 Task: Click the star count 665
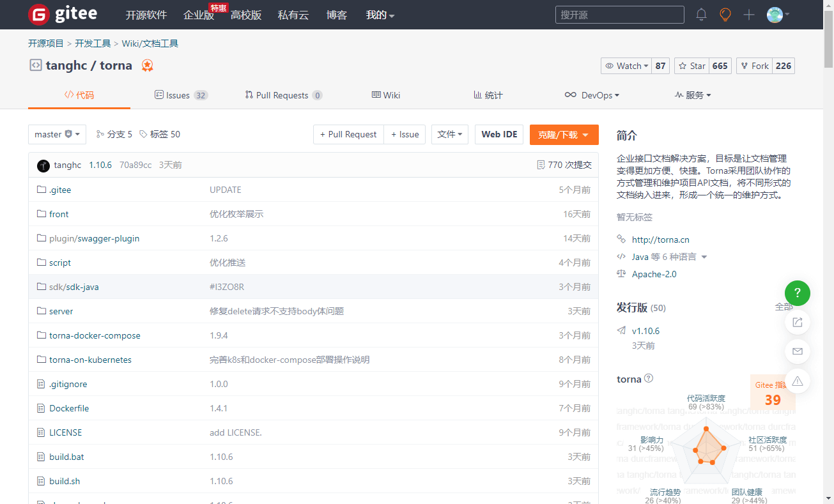pyautogui.click(x=720, y=66)
